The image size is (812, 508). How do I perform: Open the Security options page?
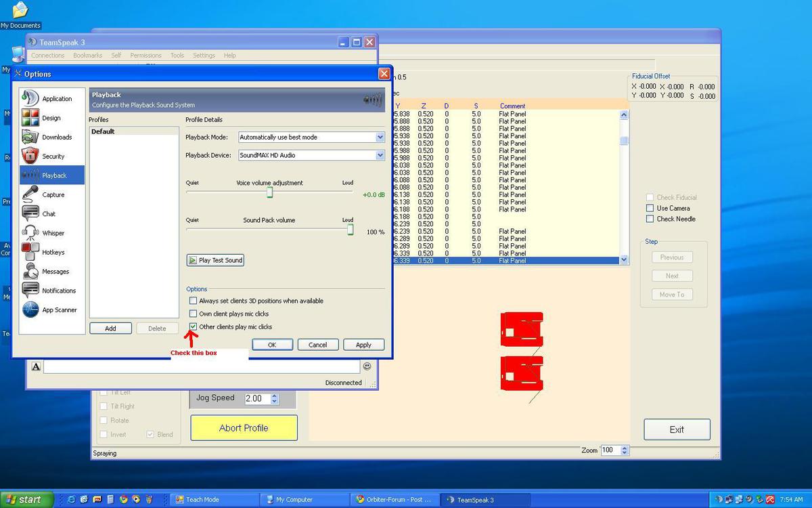(52, 156)
